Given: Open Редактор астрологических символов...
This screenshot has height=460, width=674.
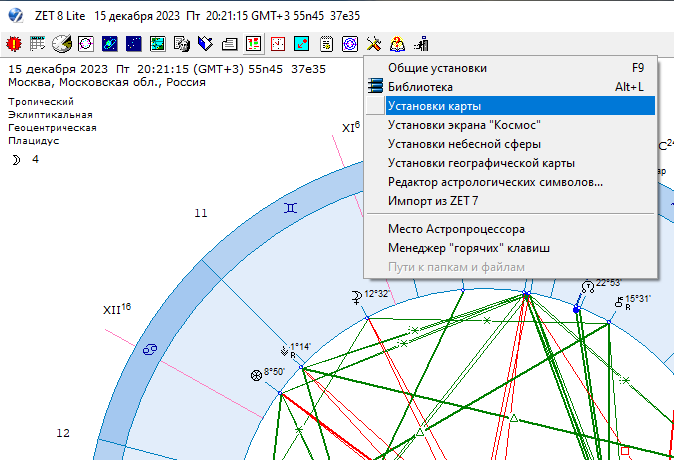Looking at the screenshot, I should [x=511, y=182].
